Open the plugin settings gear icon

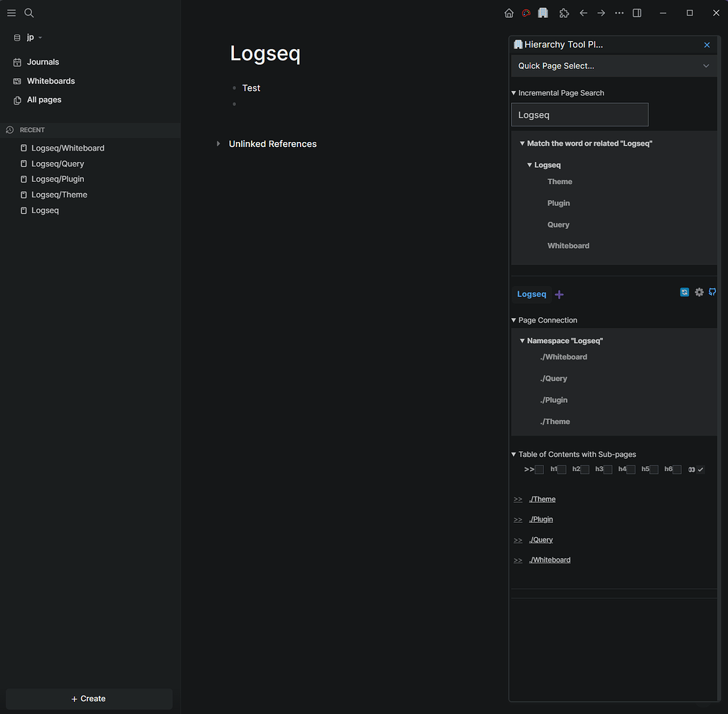click(x=699, y=292)
